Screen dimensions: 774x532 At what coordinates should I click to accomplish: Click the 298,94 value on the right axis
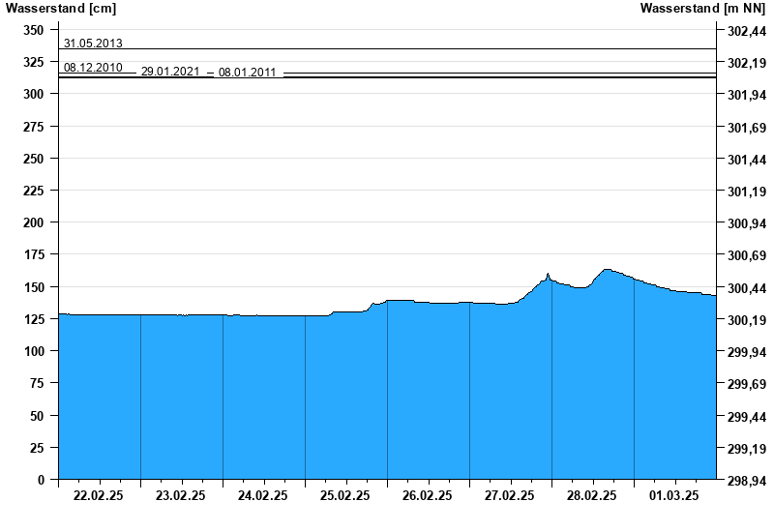[x=746, y=481]
